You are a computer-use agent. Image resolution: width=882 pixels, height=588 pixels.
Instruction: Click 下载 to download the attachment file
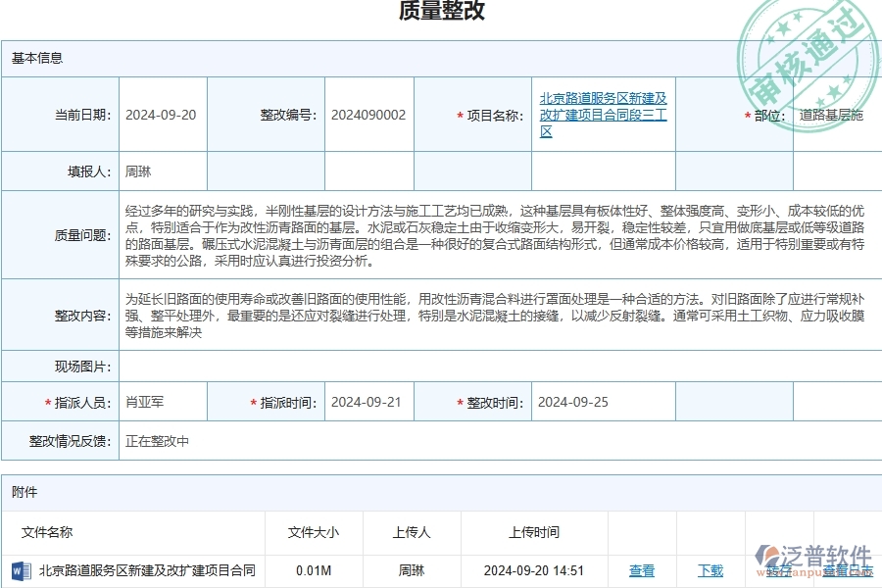710,571
